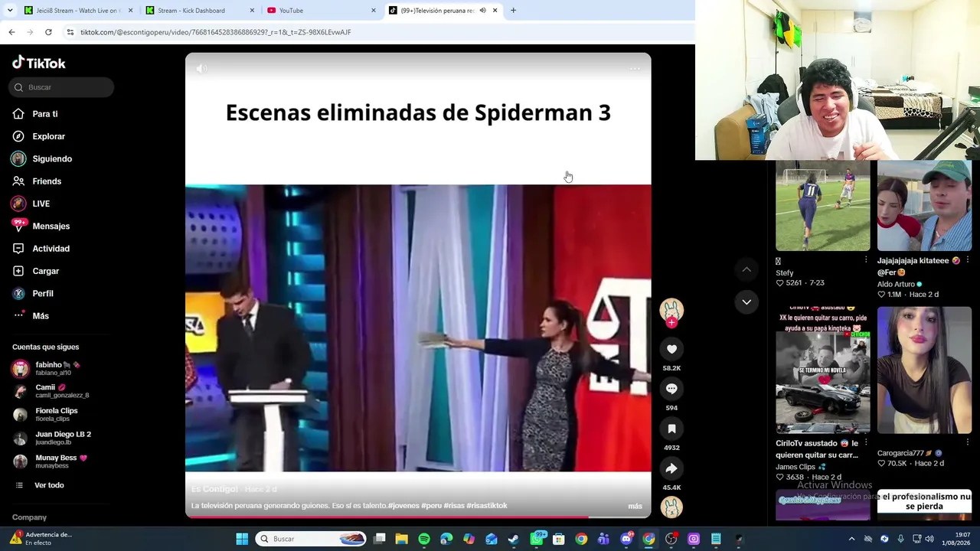The image size is (980, 551).
Task: Toggle the video mute speaker icon
Action: coord(201,69)
